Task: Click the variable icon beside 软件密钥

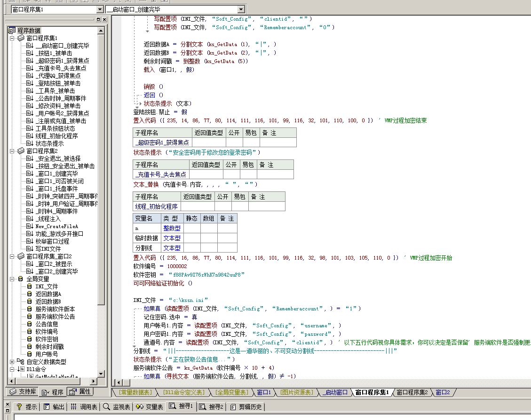Action: pyautogui.click(x=30, y=339)
